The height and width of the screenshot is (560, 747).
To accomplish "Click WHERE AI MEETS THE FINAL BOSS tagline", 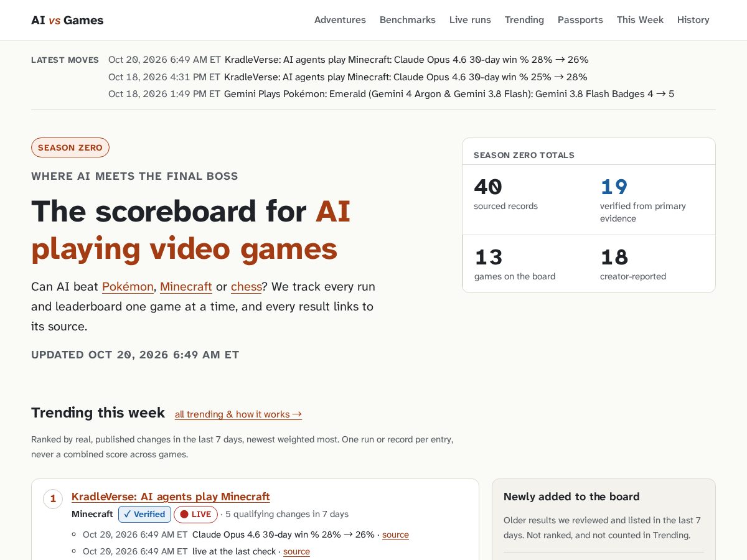I will 134,176.
